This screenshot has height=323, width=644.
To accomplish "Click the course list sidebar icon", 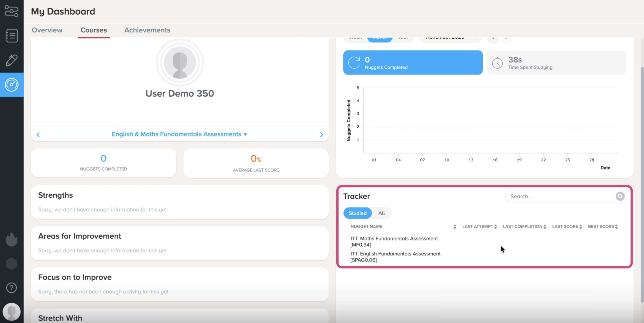I will (11, 36).
